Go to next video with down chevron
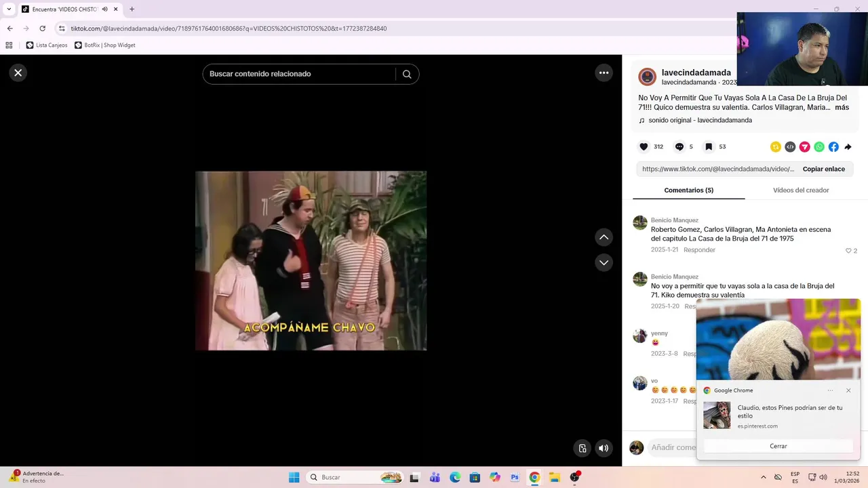868x488 pixels. 604,262
